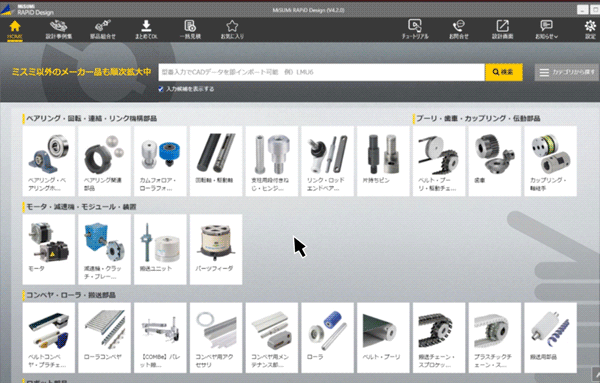This screenshot has width=600, height=383.
Task: Open 搬送ユニット category card
Action: (160, 249)
